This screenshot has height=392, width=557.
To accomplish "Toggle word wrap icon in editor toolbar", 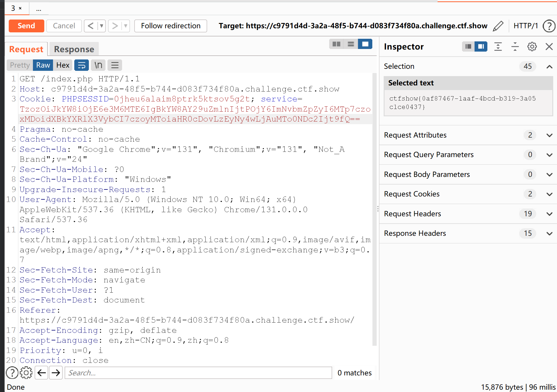I will click(x=82, y=65).
